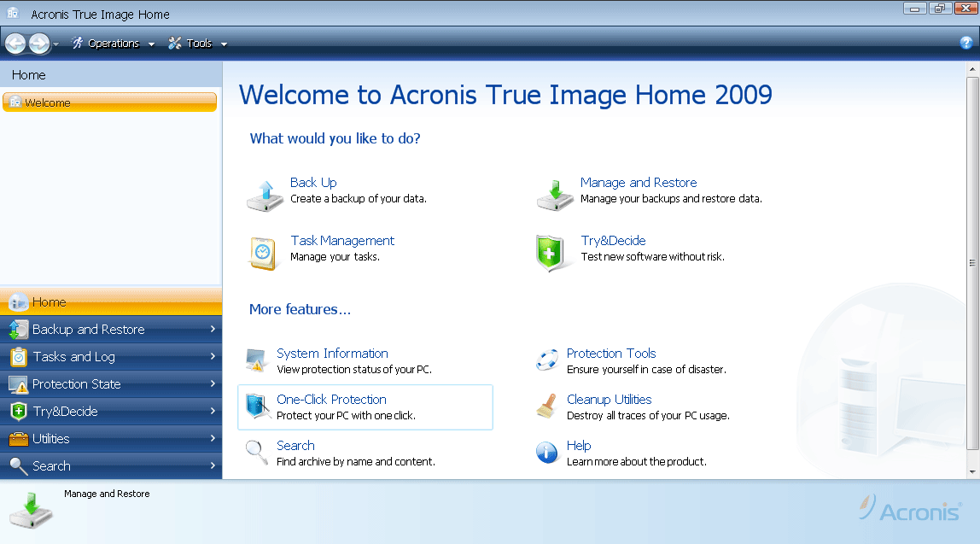Click the Operations running-man icon
Viewport: 980px width, 544px height.
(77, 43)
